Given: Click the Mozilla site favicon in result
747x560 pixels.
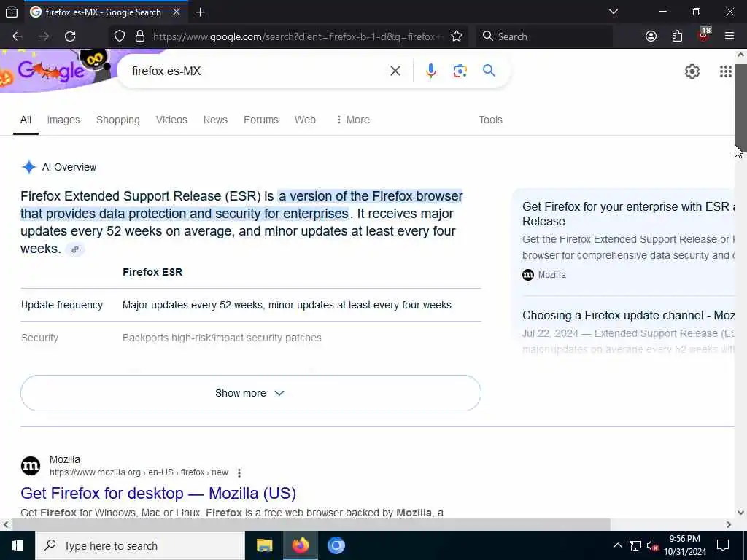Looking at the screenshot, I should coord(31,466).
